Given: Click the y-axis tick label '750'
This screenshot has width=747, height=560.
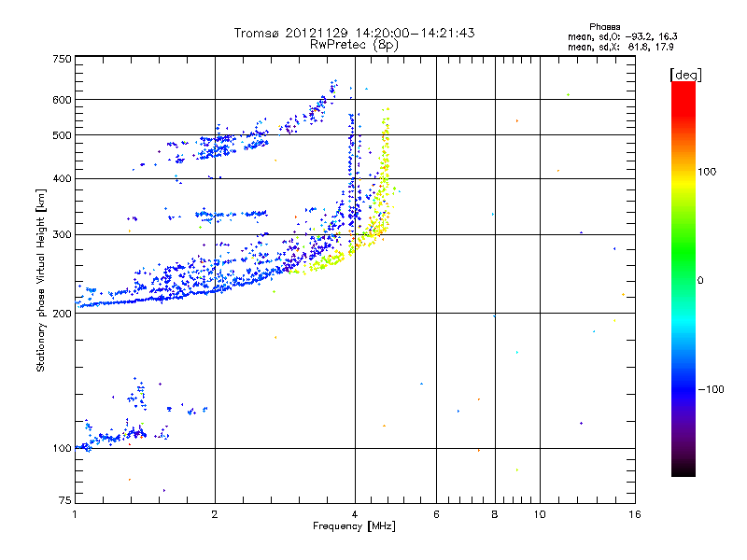Looking at the screenshot, I should pos(62,59).
